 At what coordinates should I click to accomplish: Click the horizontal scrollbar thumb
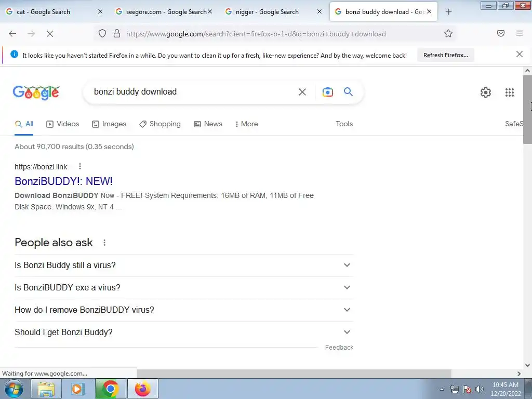[294, 373]
